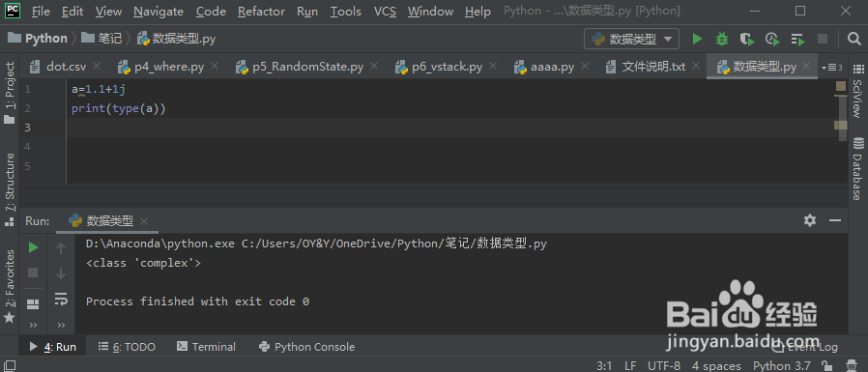Image resolution: width=868 pixels, height=372 pixels.
Task: Rerun the script from the Run panel
Action: [33, 248]
